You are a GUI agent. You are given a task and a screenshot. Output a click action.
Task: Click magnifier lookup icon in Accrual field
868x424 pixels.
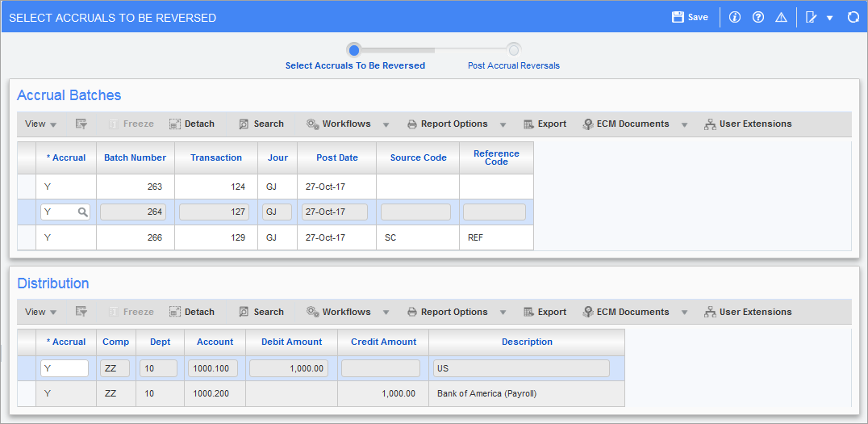[x=82, y=212]
